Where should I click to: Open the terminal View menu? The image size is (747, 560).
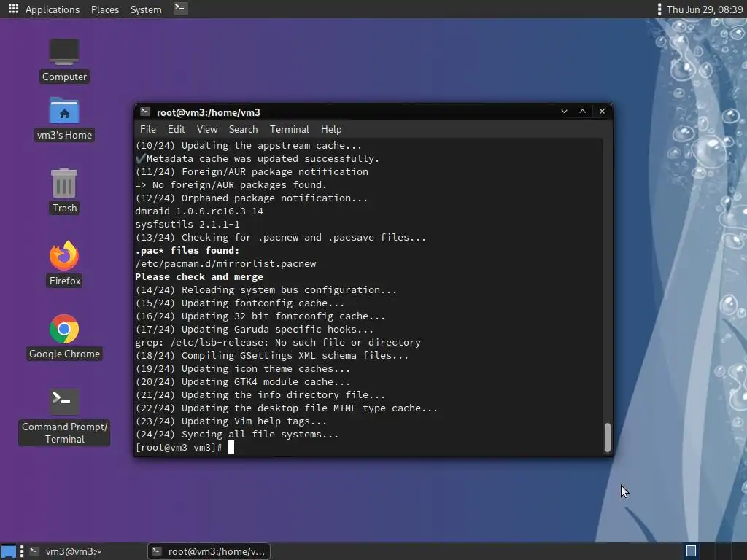(x=206, y=130)
